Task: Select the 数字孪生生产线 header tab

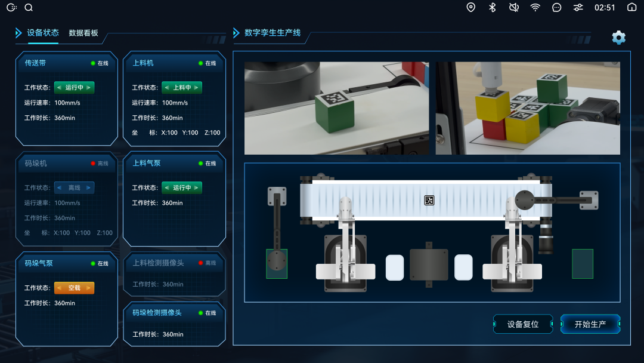Action: point(273,33)
